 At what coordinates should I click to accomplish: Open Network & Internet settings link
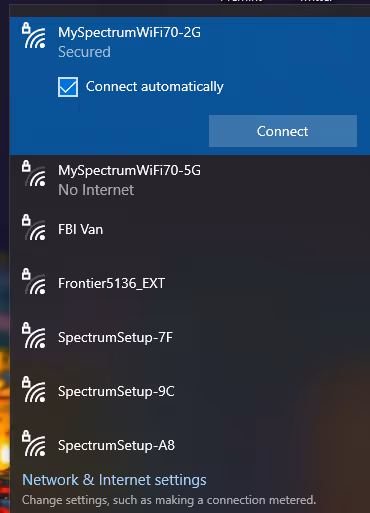[x=114, y=480]
